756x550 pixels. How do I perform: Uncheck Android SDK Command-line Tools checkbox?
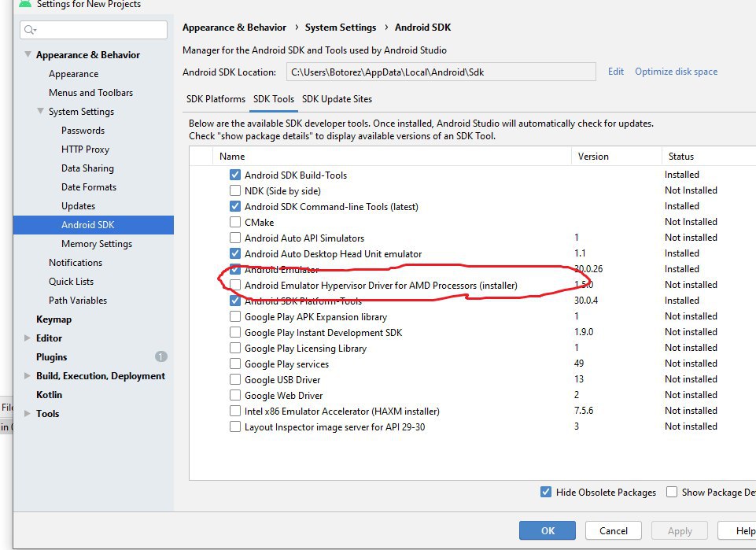click(234, 206)
